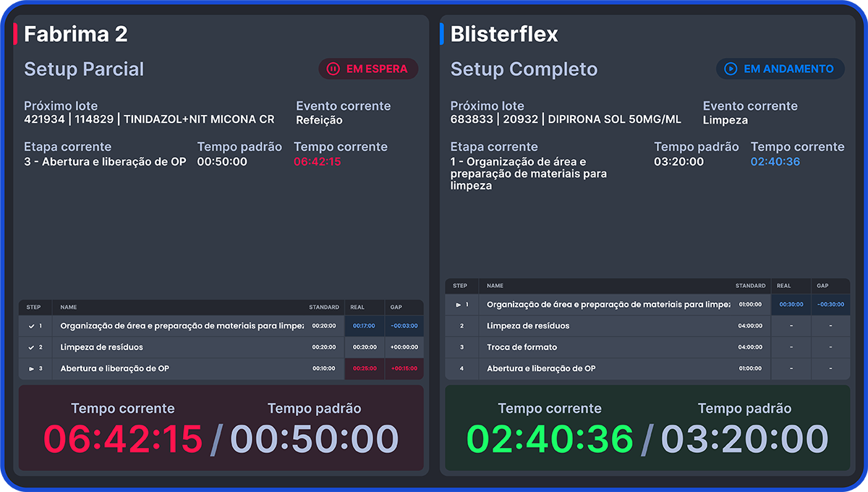Click REAL column header in Blisterflex table
Image resolution: width=868 pixels, height=492 pixels.
(x=783, y=286)
